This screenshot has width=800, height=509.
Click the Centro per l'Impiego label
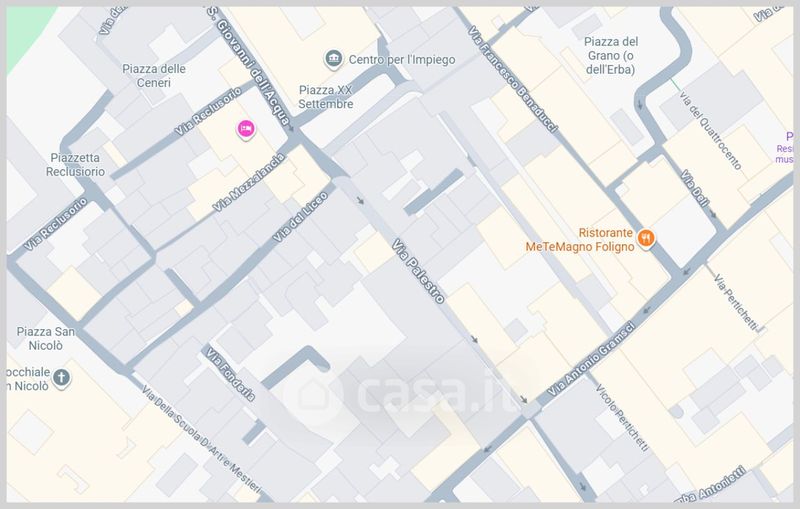point(402,60)
